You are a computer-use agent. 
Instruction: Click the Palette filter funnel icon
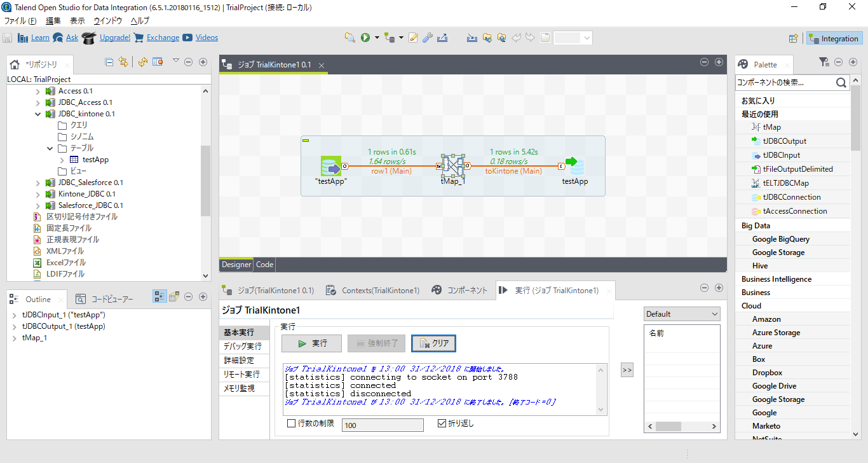click(x=824, y=62)
